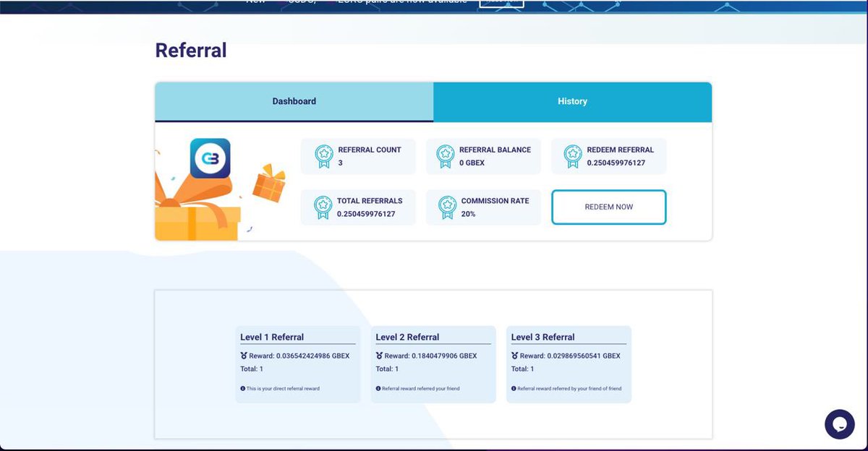
Task: Click 'referred by your friend of friend' note
Action: tap(569, 388)
